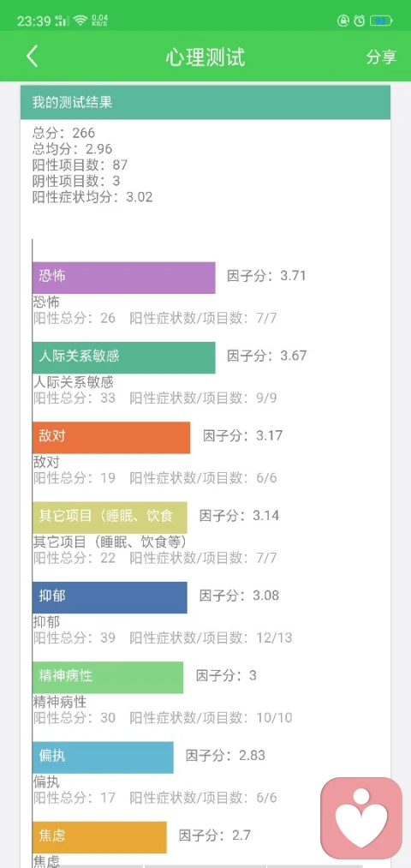Screen dimensions: 411x868
Task: Select the orange 敌对 bar
Action: (x=111, y=437)
